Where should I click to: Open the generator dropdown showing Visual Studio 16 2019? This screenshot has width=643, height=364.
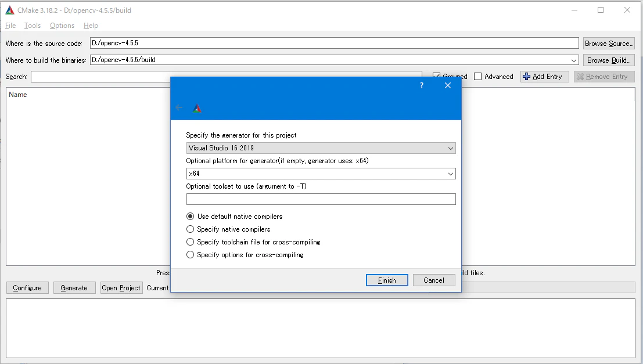(x=321, y=148)
